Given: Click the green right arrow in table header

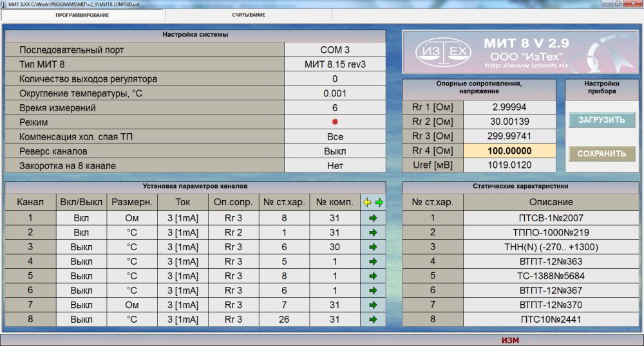Looking at the screenshot, I should [x=379, y=202].
